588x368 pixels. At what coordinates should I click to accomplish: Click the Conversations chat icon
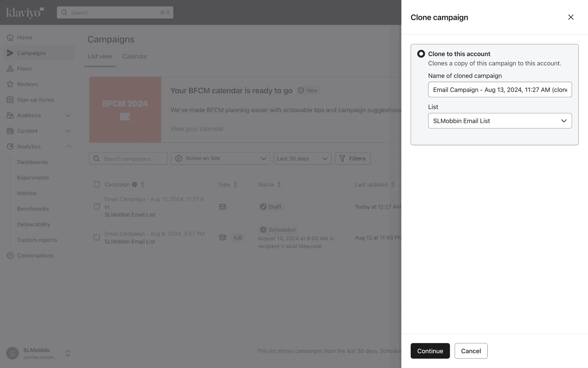point(10,256)
